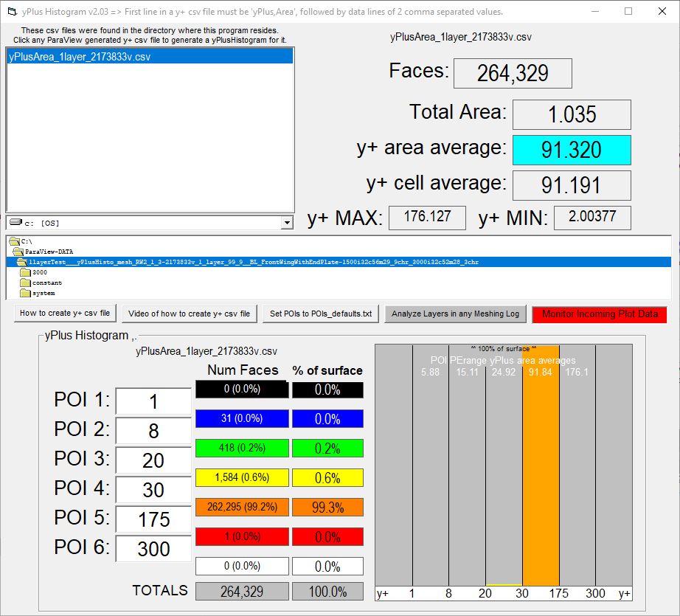Click the POI 5 input box showing 175
680x616 pixels.
tap(153, 519)
